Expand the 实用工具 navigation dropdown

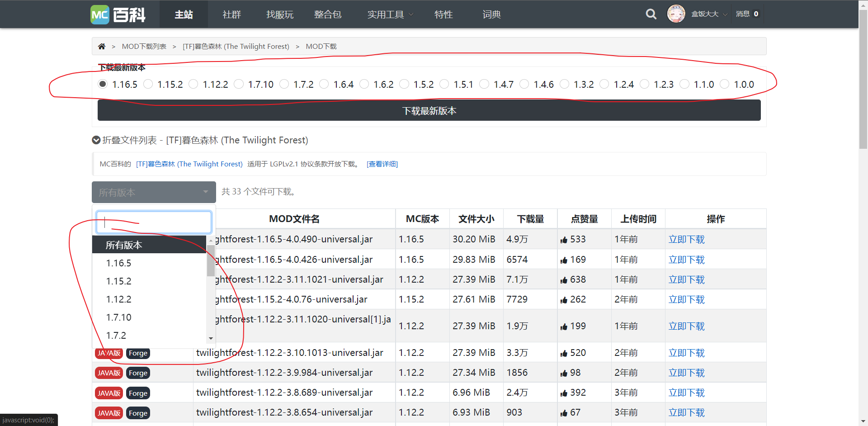(x=390, y=14)
